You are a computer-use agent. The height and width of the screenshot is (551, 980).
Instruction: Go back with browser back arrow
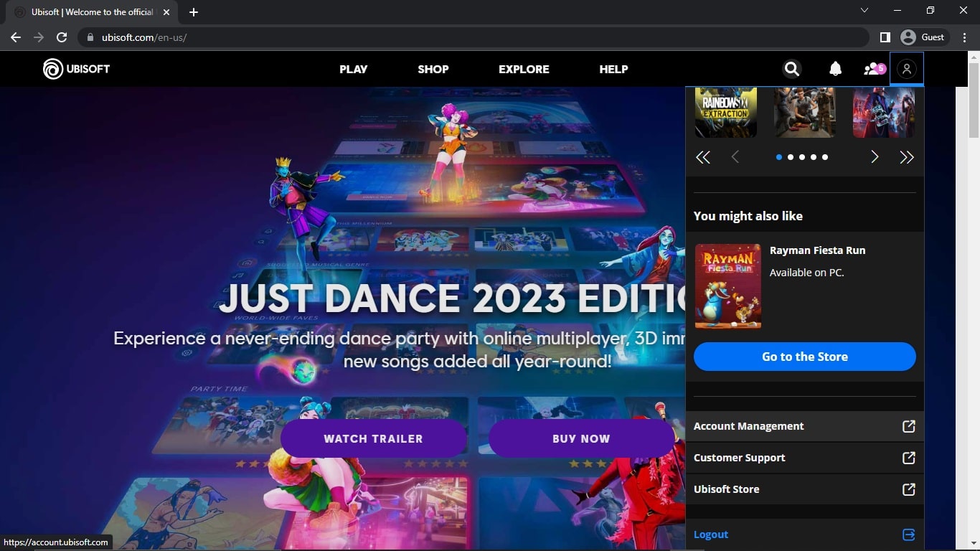point(16,37)
